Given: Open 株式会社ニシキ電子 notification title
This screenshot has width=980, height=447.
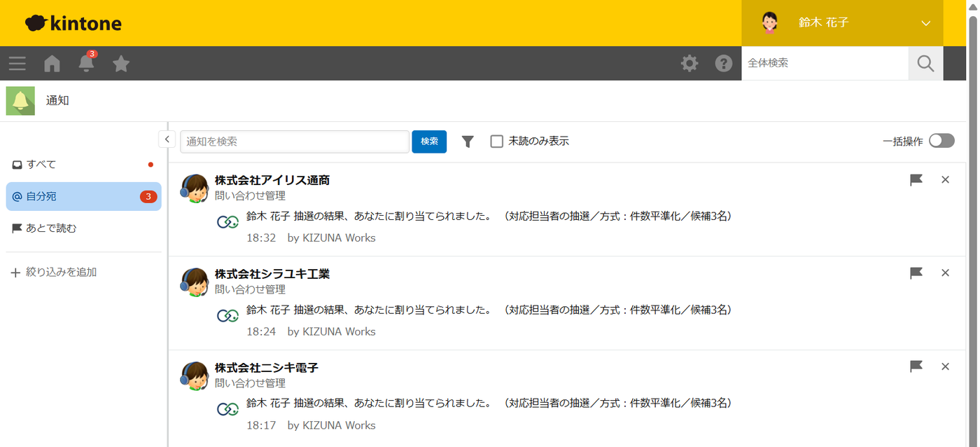Looking at the screenshot, I should 267,368.
